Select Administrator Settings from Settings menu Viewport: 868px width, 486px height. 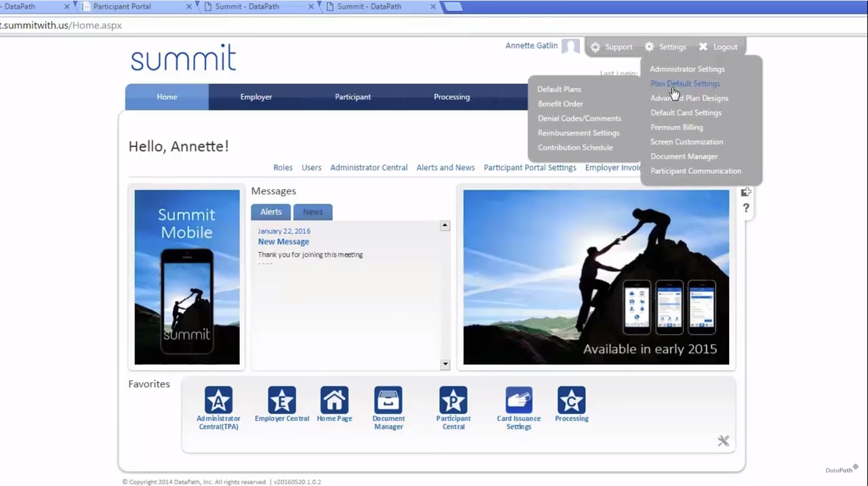point(687,69)
